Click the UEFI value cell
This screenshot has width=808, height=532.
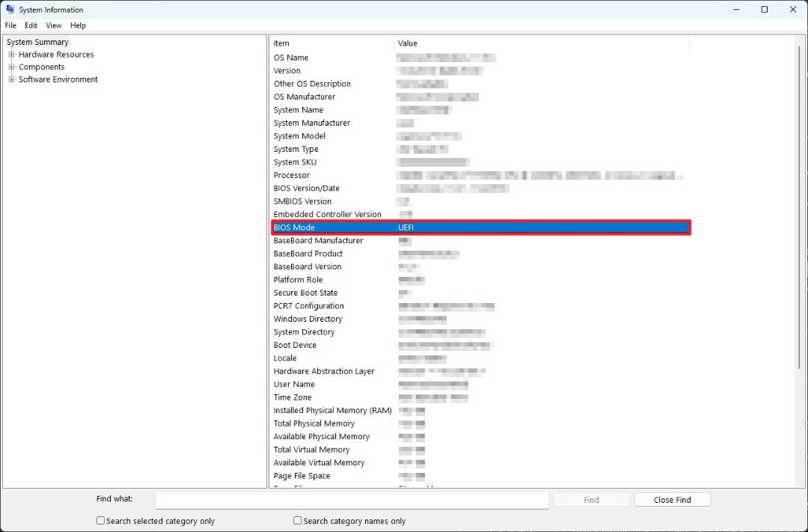[406, 227]
